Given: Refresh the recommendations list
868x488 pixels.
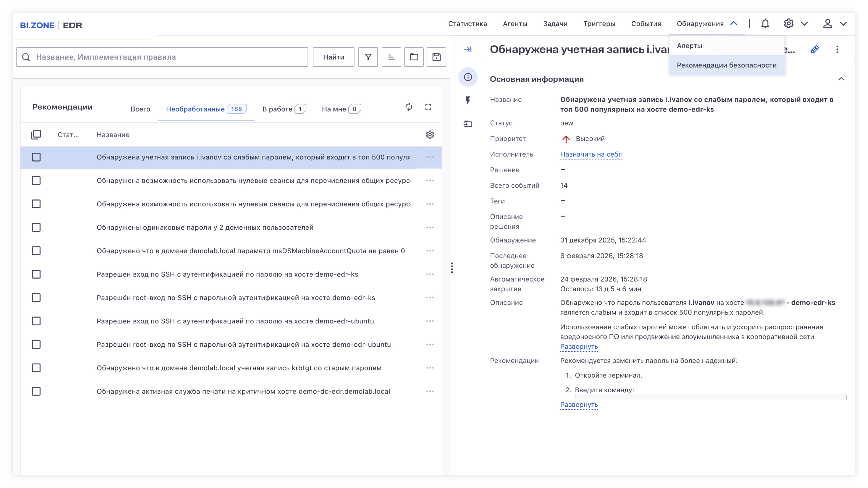Looking at the screenshot, I should tap(408, 107).
